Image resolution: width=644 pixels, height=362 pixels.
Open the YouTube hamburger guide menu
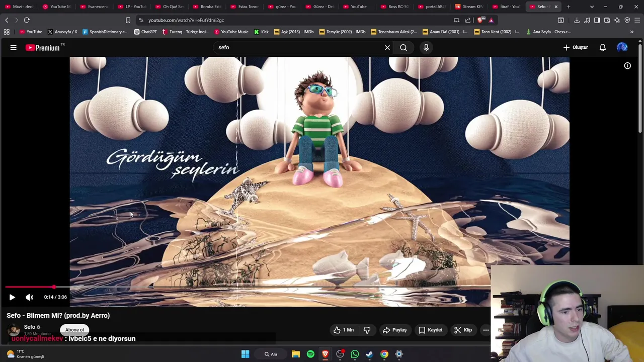coord(14,48)
